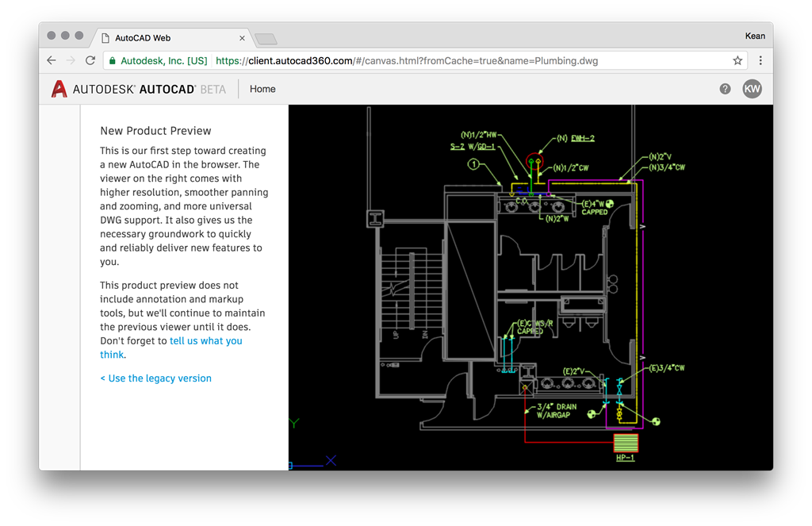Follow the 'tell us what you think' link

tap(205, 341)
